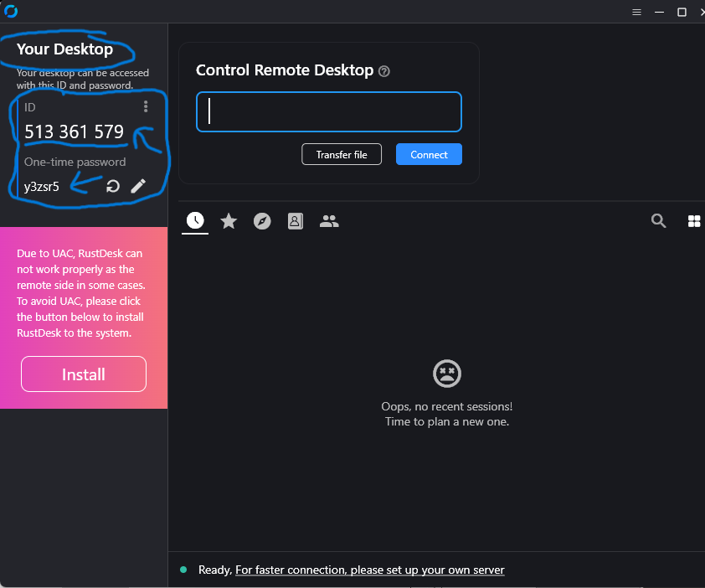Open the set up your own server link

pos(369,570)
